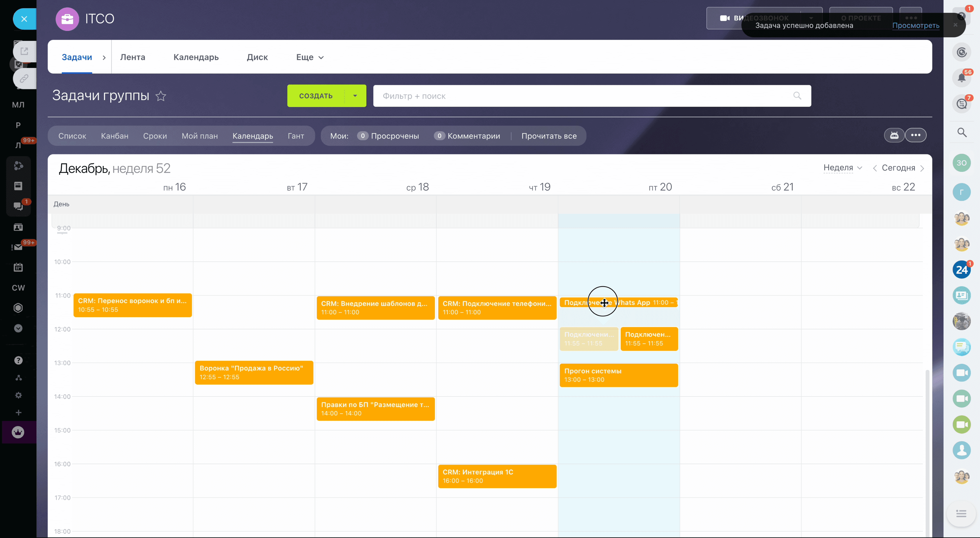Open the Г blue avatar chat
The height and width of the screenshot is (538, 980).
pos(961,192)
